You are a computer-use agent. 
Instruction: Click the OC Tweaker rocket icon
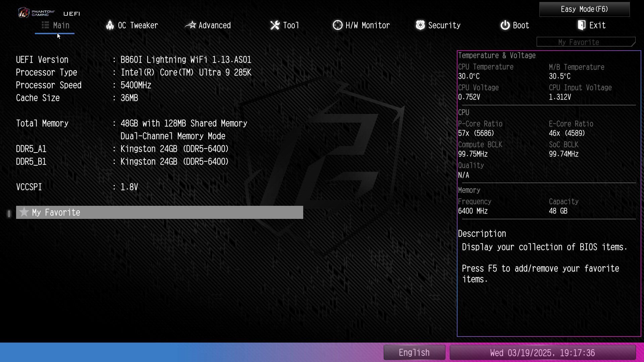click(110, 25)
